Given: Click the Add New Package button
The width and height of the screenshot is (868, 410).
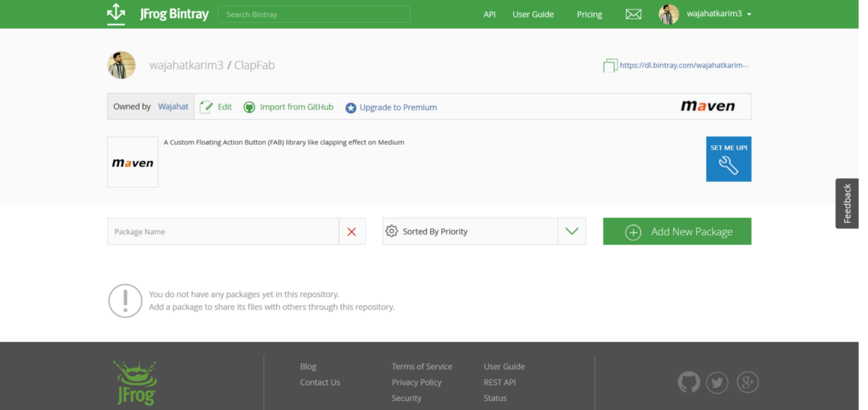Looking at the screenshot, I should click(x=677, y=232).
